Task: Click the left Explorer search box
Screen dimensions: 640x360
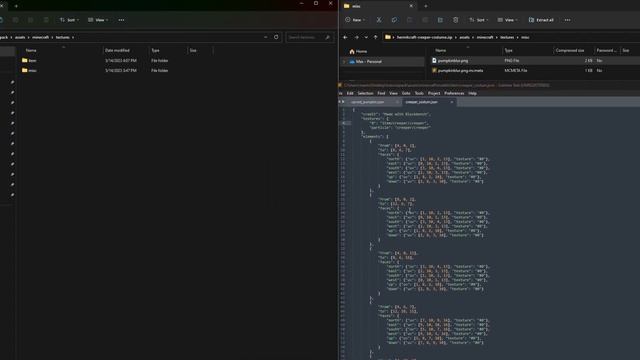Action: point(309,37)
